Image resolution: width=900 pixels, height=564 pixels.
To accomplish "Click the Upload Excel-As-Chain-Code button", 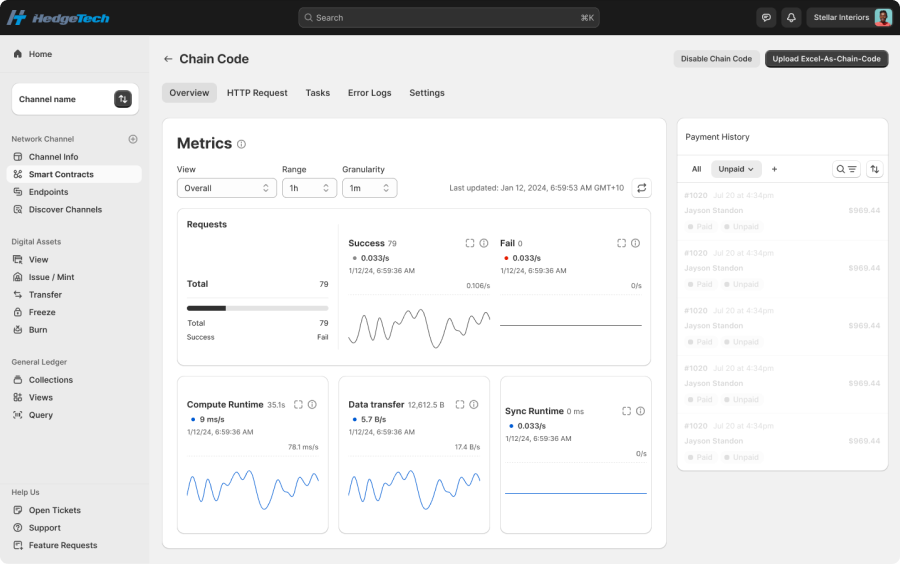I will tap(826, 59).
